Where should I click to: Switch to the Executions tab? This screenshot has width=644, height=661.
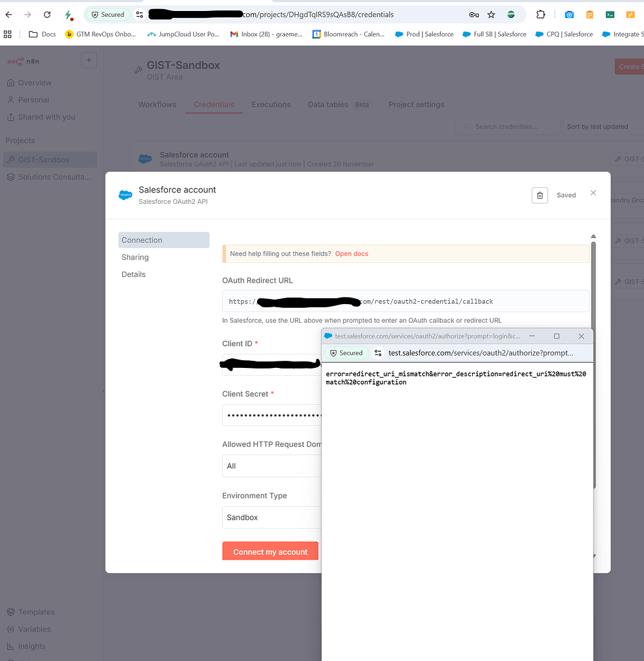coord(271,104)
